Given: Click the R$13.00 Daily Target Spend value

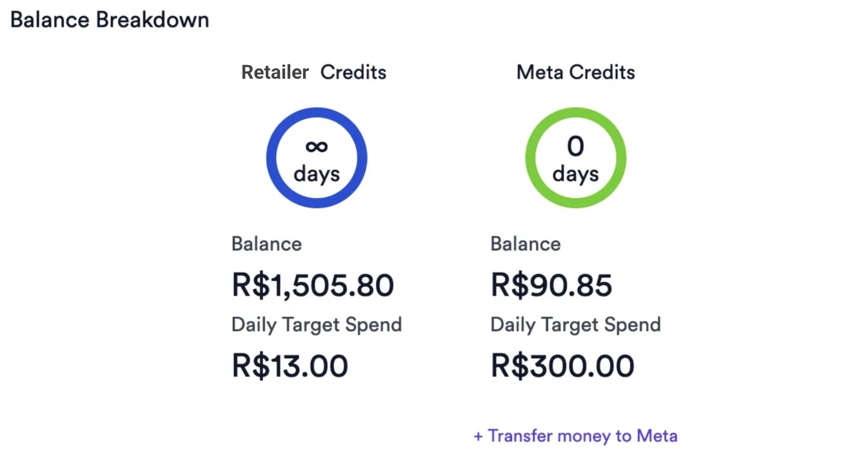Looking at the screenshot, I should 289,365.
